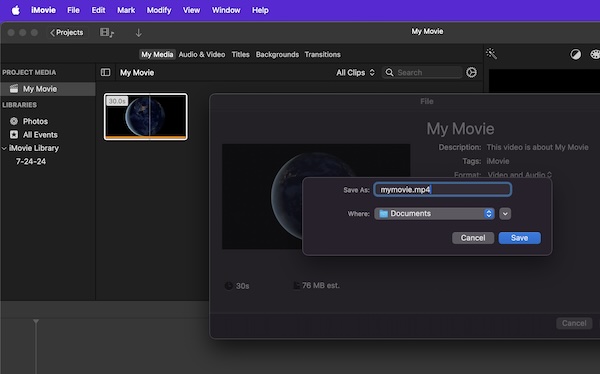The image size is (600, 374).
Task: Click the Save As filename field
Action: [x=443, y=189]
